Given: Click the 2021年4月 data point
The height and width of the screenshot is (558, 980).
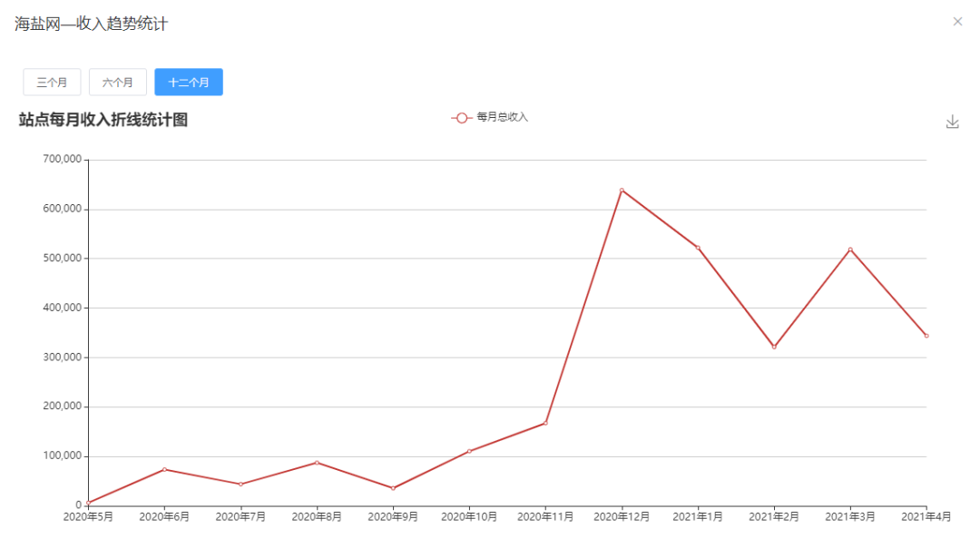Looking at the screenshot, I should (x=926, y=336).
